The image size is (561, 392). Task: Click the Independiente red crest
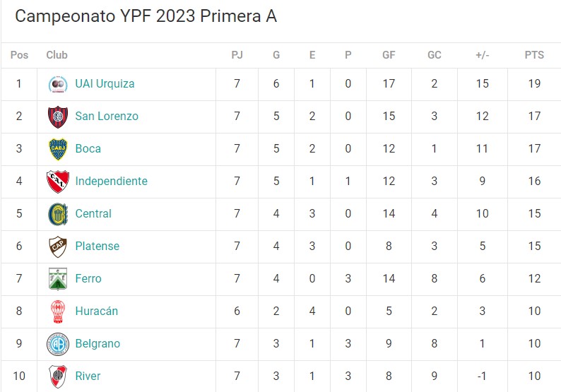coord(58,182)
